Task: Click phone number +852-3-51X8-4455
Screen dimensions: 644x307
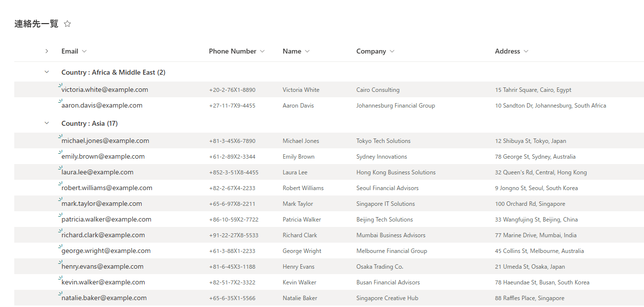Action: tap(234, 172)
